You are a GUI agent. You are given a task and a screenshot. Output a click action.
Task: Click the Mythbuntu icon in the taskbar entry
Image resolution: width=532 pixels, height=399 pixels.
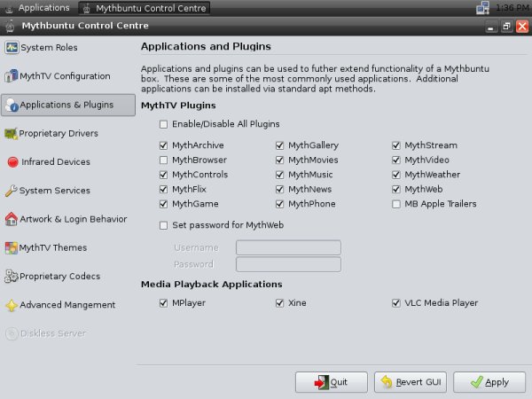pos(87,8)
